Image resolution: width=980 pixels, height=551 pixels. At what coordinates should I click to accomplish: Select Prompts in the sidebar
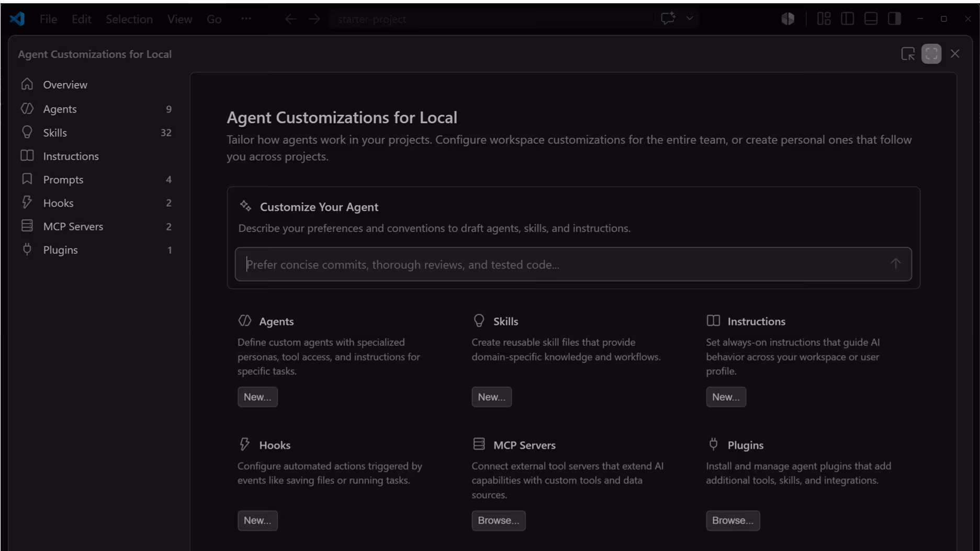pos(96,179)
